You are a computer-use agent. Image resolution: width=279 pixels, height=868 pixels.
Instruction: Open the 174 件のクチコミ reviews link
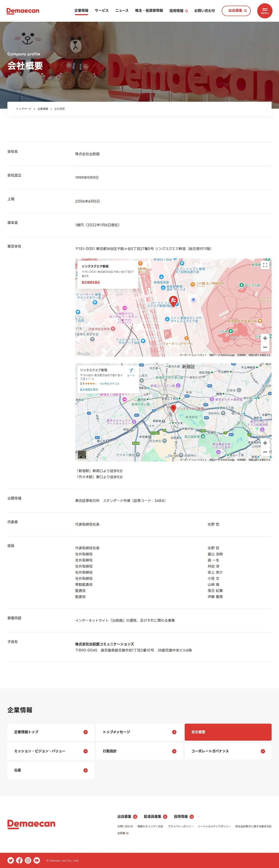110,384
